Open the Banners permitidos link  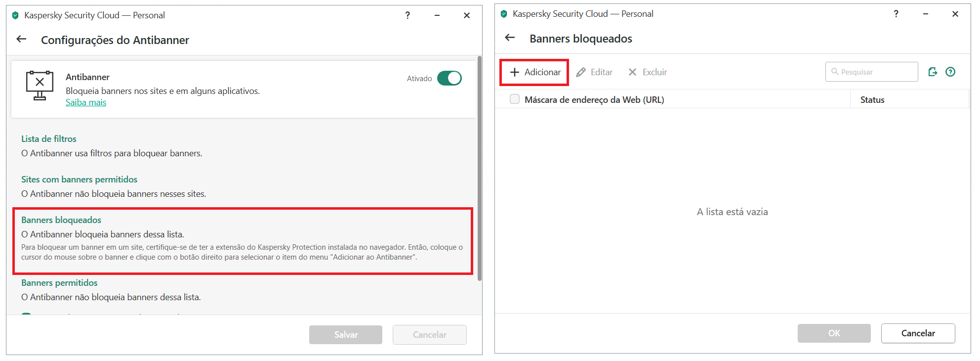59,283
